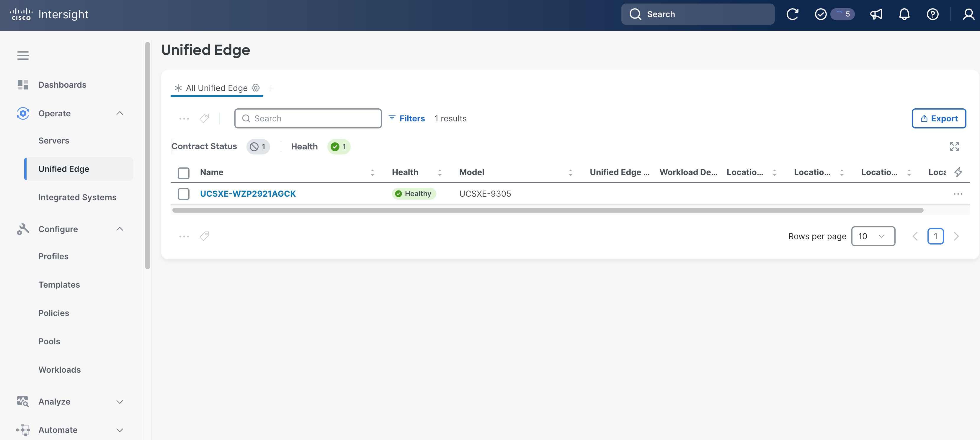The height and width of the screenshot is (440, 980).
Task: Click the Workload De... column header
Action: click(688, 172)
